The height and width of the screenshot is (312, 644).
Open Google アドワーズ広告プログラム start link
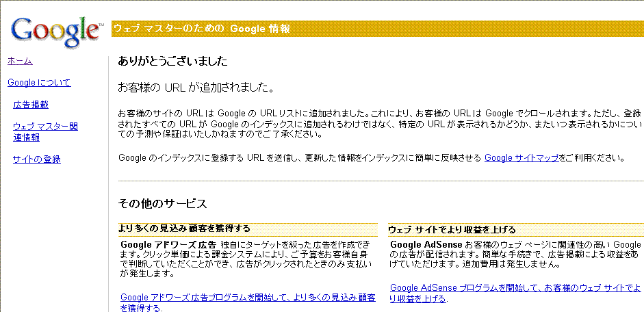248,302
